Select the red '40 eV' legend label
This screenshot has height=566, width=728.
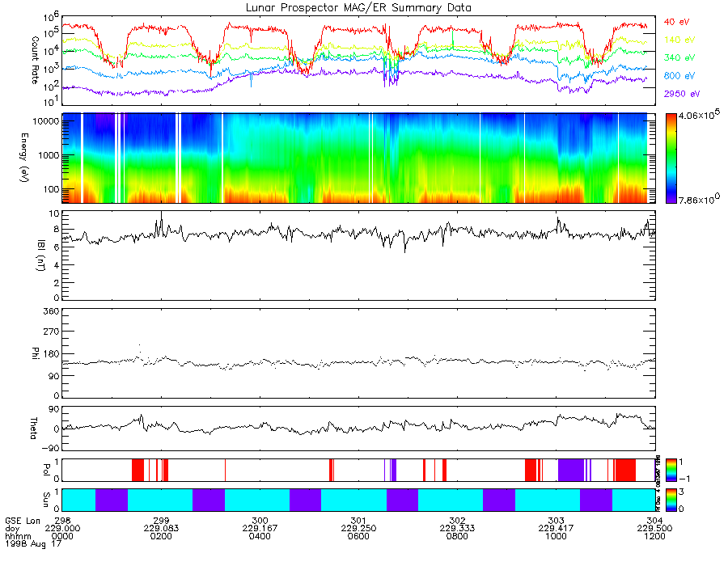[x=676, y=22]
